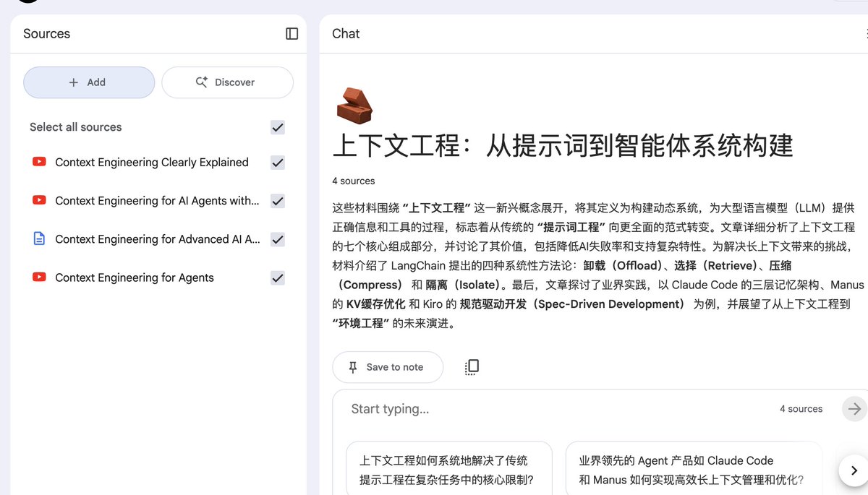
Task: Click the Sources panel header
Action: (x=46, y=34)
